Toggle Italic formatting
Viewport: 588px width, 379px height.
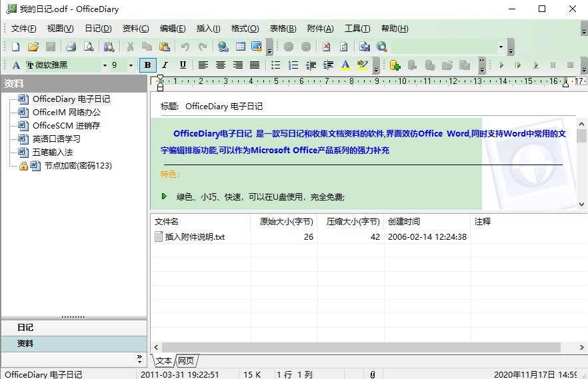click(165, 65)
